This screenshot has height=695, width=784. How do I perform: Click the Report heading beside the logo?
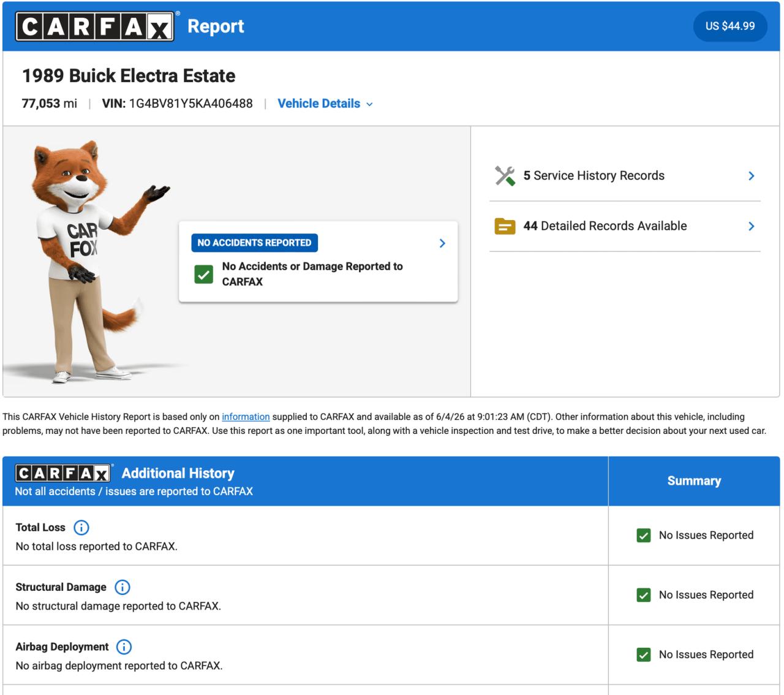coord(216,26)
